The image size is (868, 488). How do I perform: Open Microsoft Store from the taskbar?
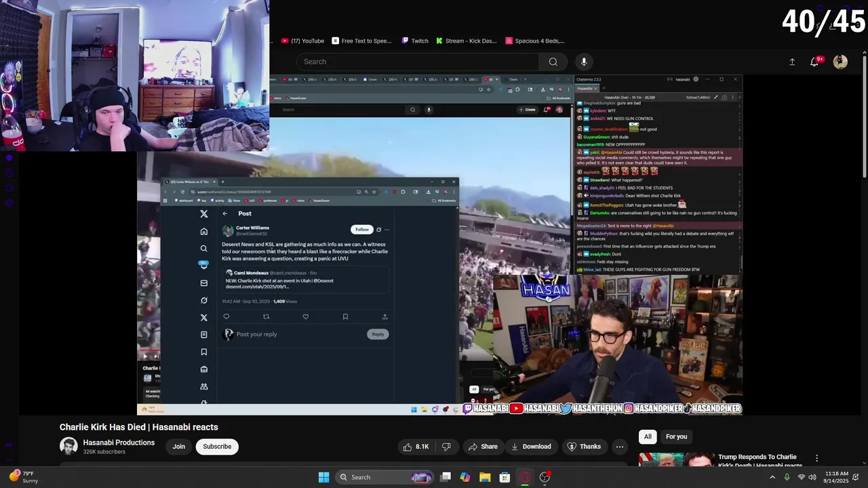pos(505,477)
